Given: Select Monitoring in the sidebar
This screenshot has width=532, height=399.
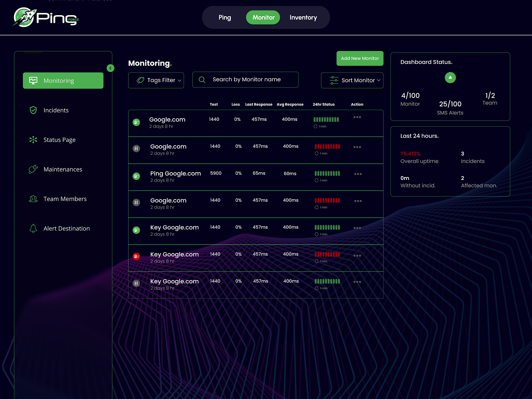Looking at the screenshot, I should pos(63,81).
